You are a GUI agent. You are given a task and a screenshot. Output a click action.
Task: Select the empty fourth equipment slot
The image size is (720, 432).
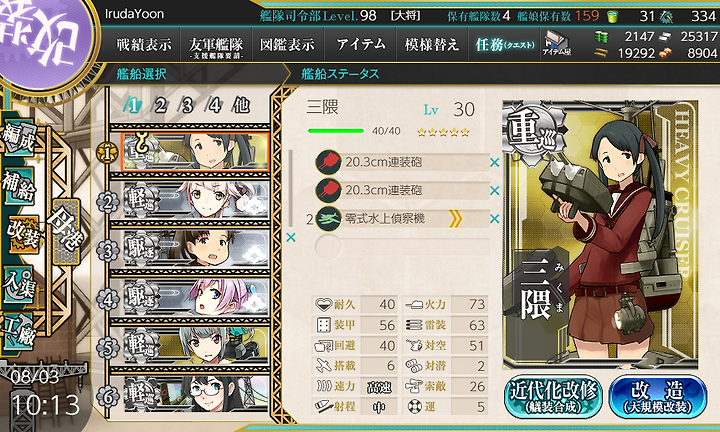[x=402, y=247]
